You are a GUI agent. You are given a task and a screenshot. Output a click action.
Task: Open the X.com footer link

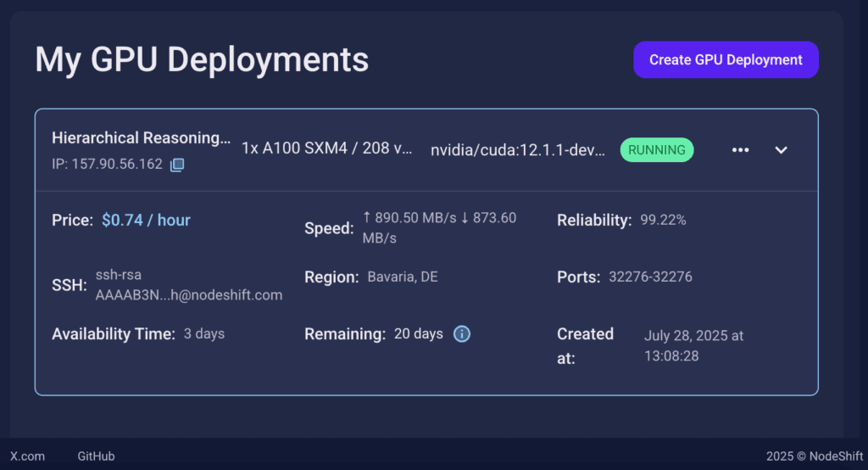click(27, 456)
